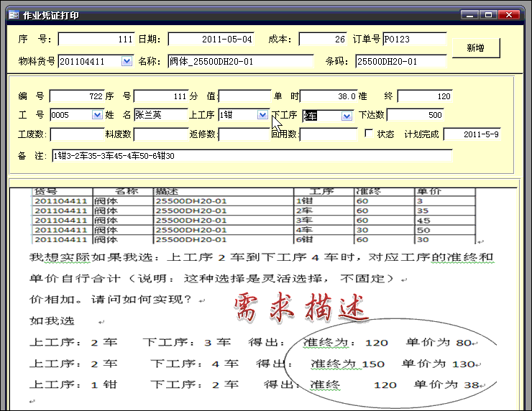Click the 单时 field showing 38.0
Image resolution: width=532 pixels, height=411 pixels.
[329, 96]
